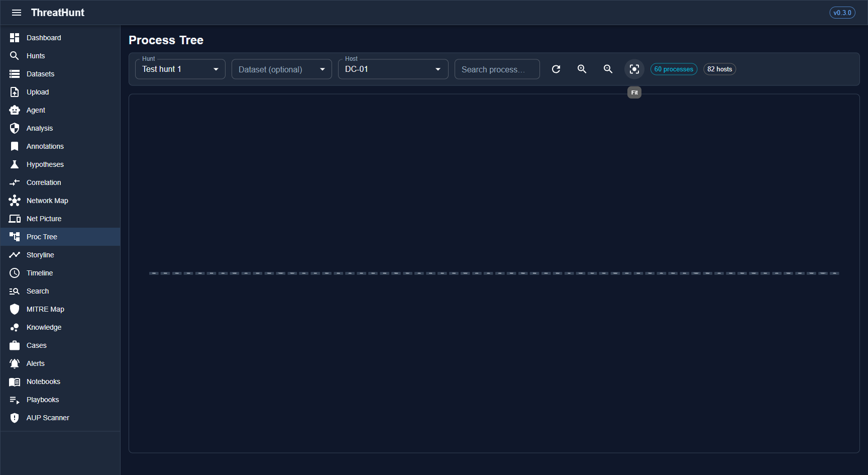Screen dimensions: 868x475
Task: Open the Search page from the sidebar
Action: [60, 291]
